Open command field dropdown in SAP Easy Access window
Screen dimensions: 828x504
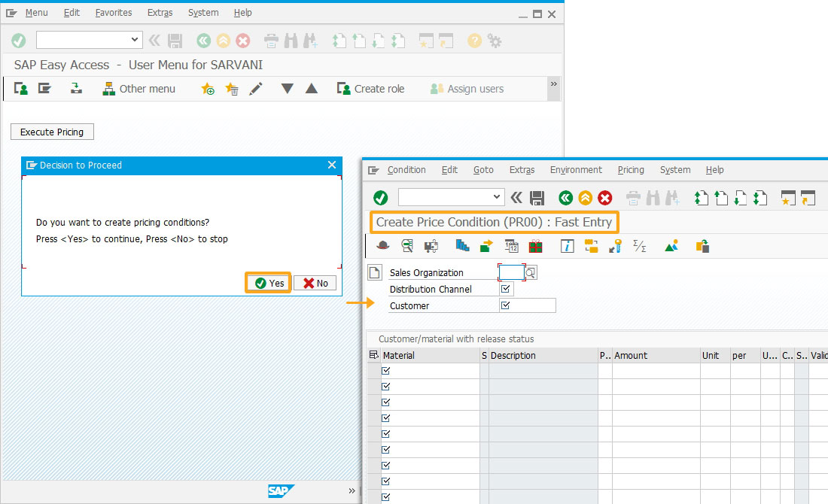tap(134, 40)
